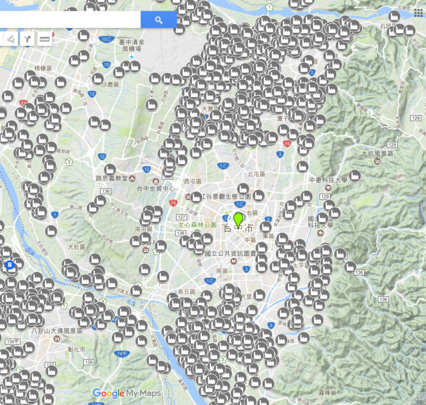Click the 路思義教堂 landmark icon
426x405 pixels.
(132, 179)
